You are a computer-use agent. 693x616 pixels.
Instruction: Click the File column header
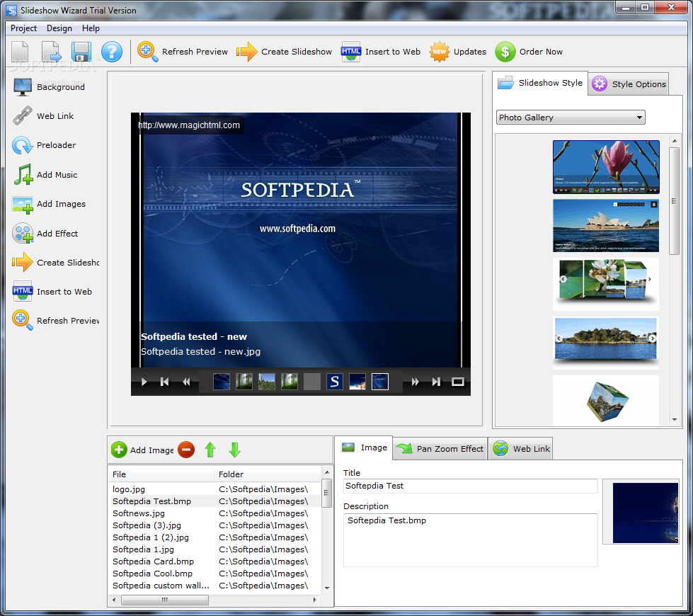point(161,474)
